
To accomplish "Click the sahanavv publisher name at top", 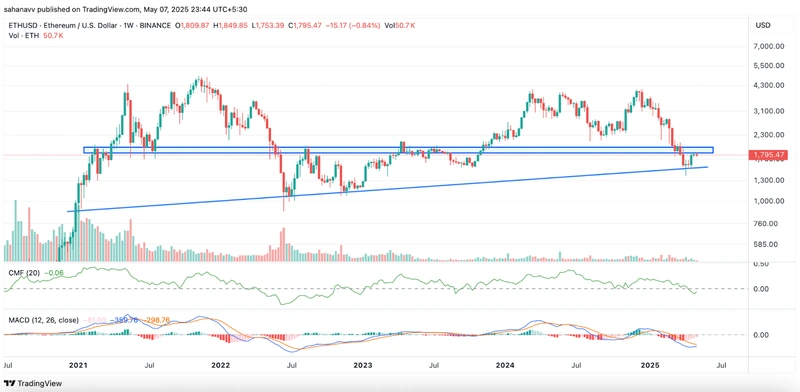I will click(x=19, y=8).
